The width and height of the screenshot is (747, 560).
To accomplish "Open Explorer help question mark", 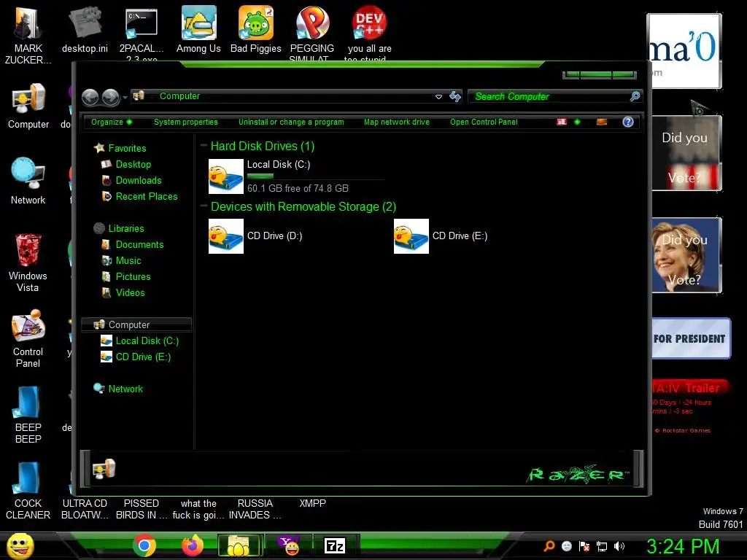I will pos(628,122).
